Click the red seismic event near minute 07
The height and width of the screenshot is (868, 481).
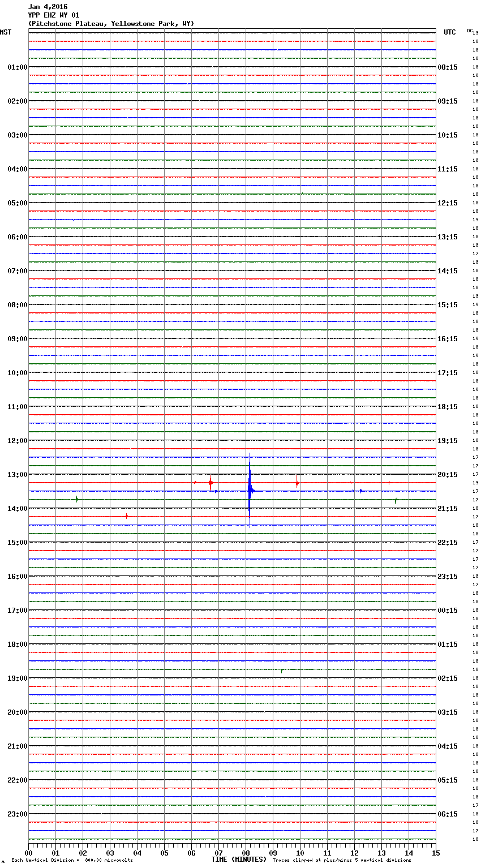(x=210, y=483)
